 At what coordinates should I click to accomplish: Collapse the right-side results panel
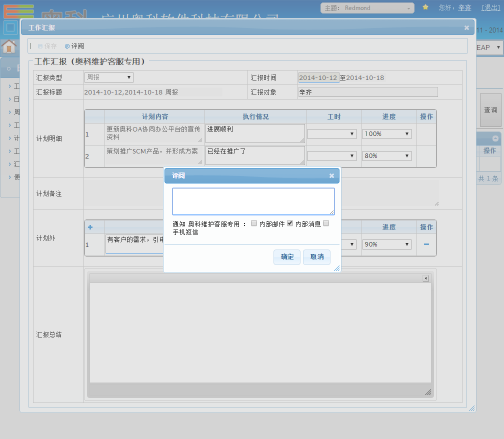[x=495, y=138]
